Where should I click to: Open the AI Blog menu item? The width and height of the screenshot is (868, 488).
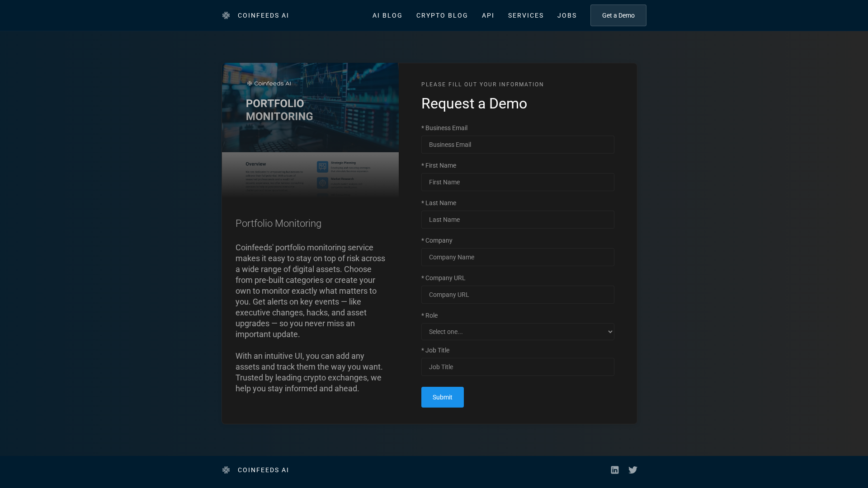click(387, 15)
